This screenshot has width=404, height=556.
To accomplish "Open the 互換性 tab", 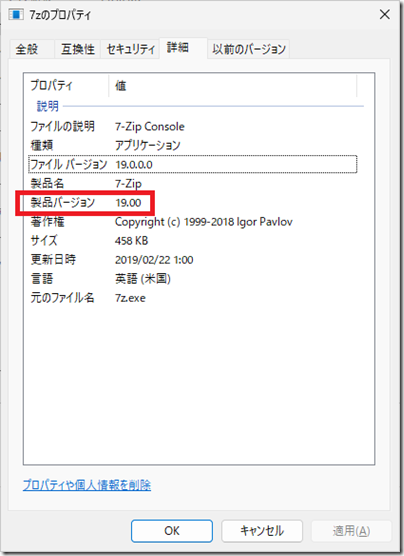I will 78,49.
